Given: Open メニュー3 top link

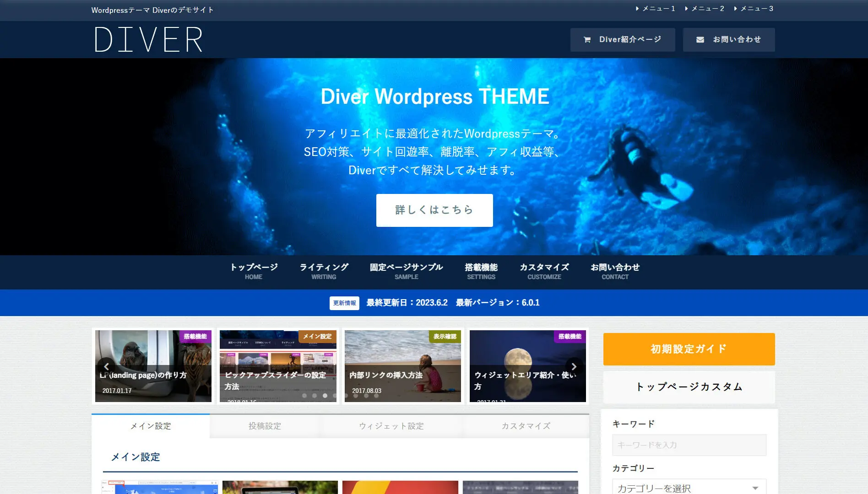Looking at the screenshot, I should [754, 9].
